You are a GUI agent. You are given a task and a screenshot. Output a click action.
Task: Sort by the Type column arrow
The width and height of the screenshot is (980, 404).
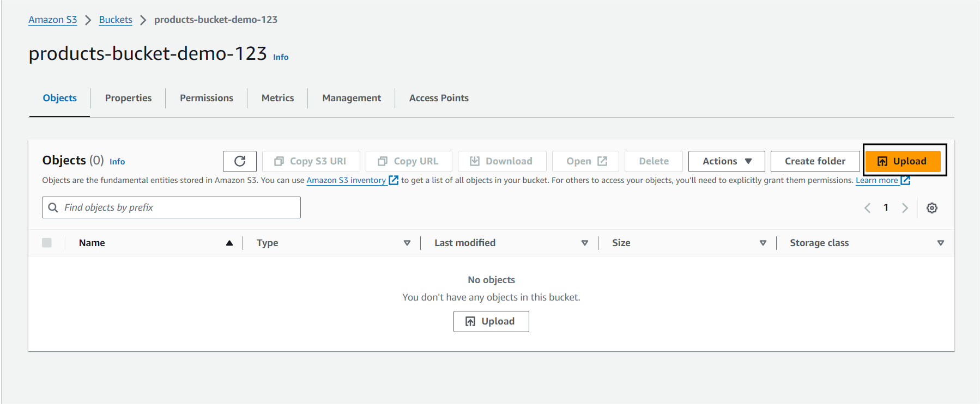click(407, 243)
